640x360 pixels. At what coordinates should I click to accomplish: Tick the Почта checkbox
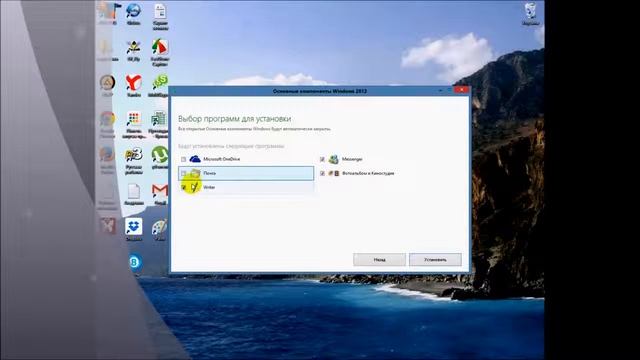[x=183, y=173]
